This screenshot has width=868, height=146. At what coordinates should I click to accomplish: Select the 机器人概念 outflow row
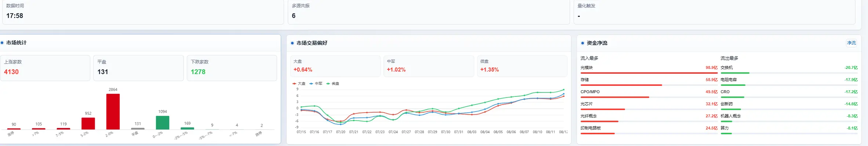pyautogui.click(x=789, y=118)
